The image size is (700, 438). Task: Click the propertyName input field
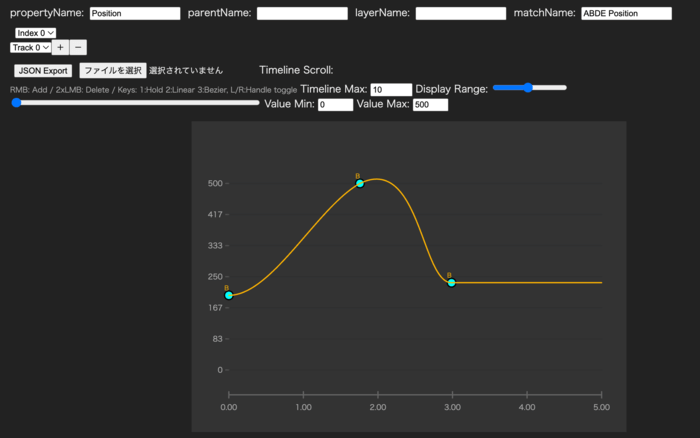click(x=135, y=13)
